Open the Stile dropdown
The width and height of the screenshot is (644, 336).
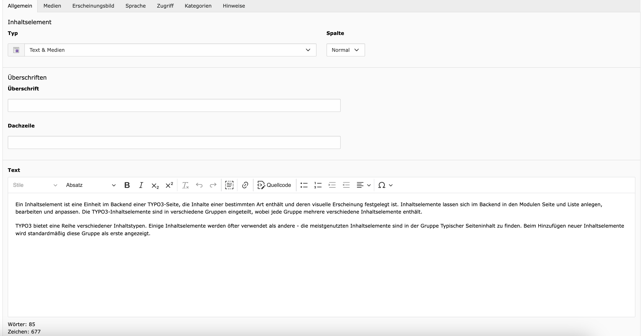(x=35, y=185)
